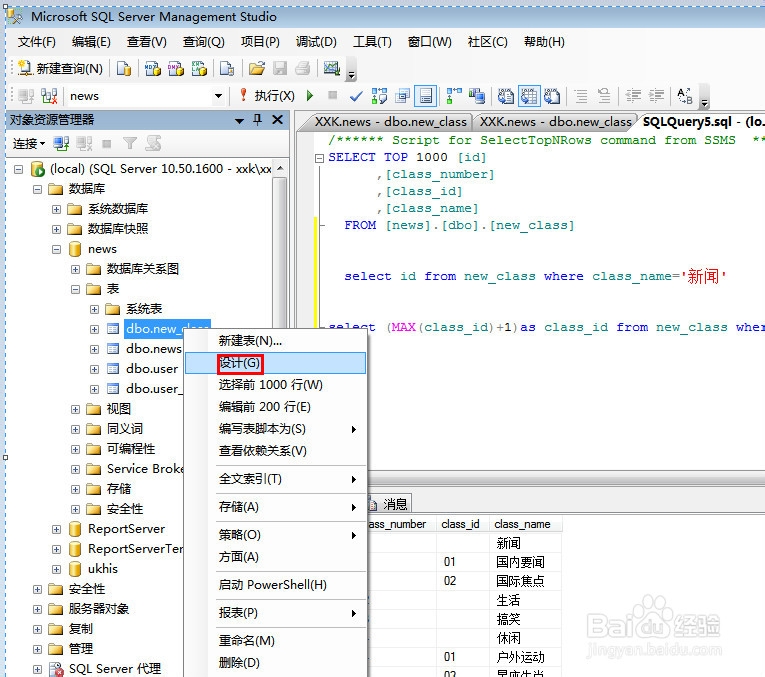Click the Include Actual Execution Plan icon
Image resolution: width=765 pixels, height=677 pixels.
click(453, 96)
